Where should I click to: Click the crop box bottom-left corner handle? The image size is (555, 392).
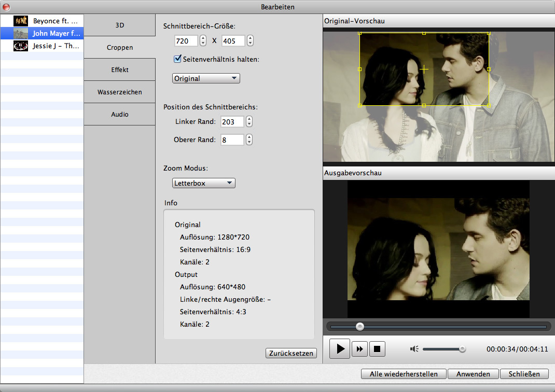click(x=359, y=105)
